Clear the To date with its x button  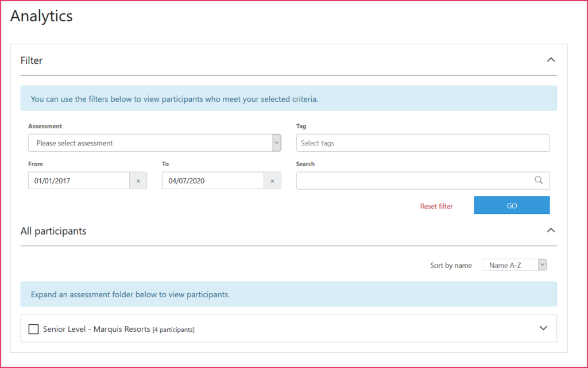[272, 181]
